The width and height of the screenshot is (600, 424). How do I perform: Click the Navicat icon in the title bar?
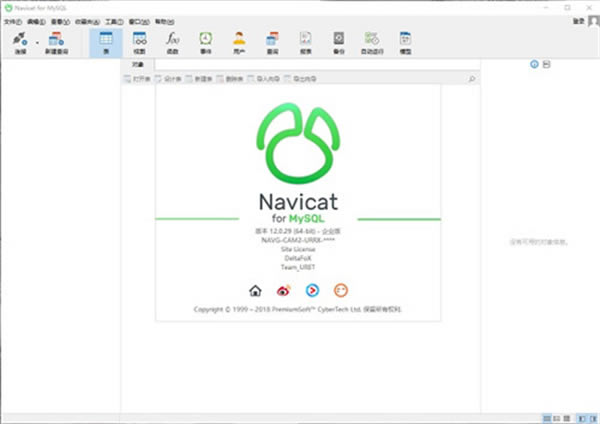(8, 8)
